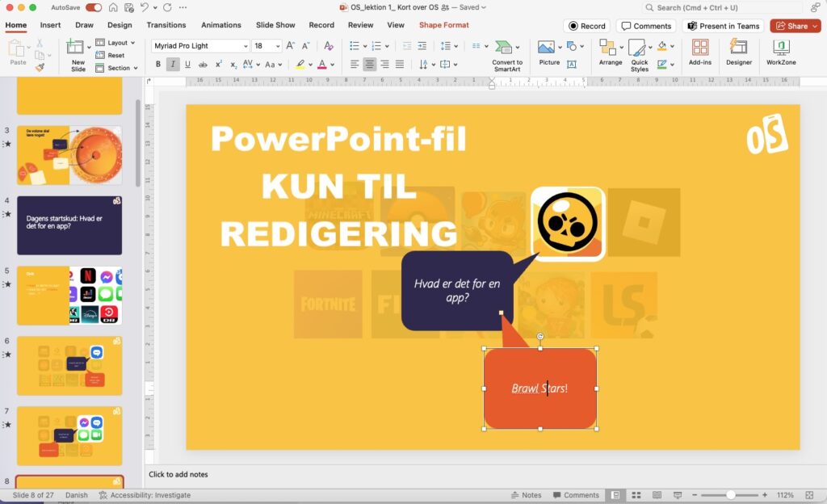
Task: Toggle italic formatting
Action: click(173, 65)
